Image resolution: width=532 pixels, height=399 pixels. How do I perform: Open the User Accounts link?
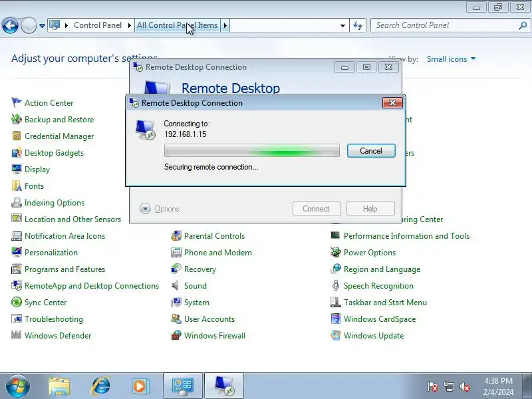pyautogui.click(x=209, y=319)
